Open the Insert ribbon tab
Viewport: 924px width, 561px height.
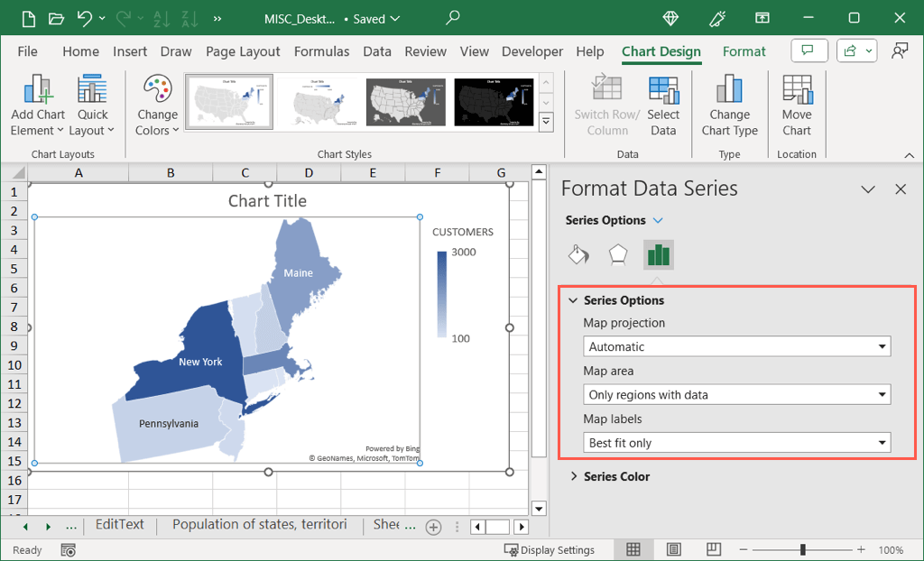130,51
